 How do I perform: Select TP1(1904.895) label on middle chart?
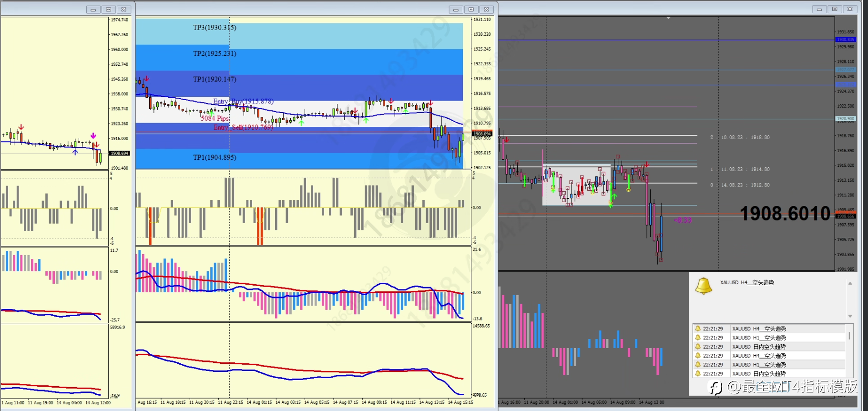214,157
